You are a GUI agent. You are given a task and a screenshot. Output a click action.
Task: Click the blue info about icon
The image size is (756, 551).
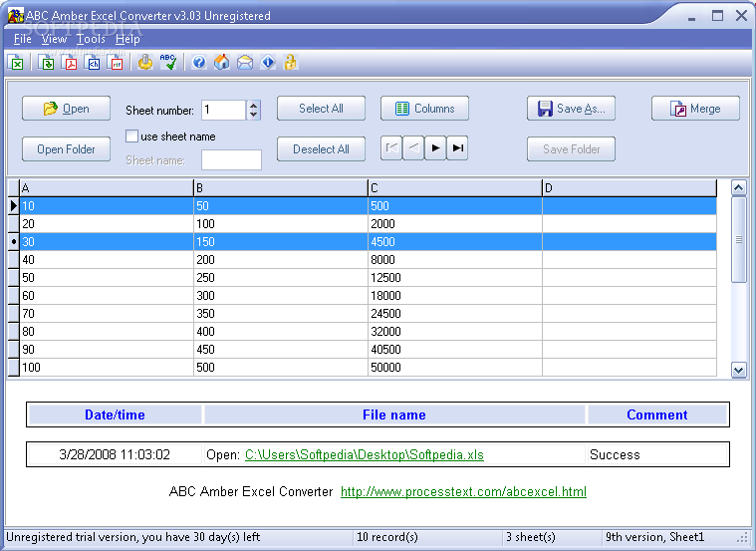[x=268, y=62]
